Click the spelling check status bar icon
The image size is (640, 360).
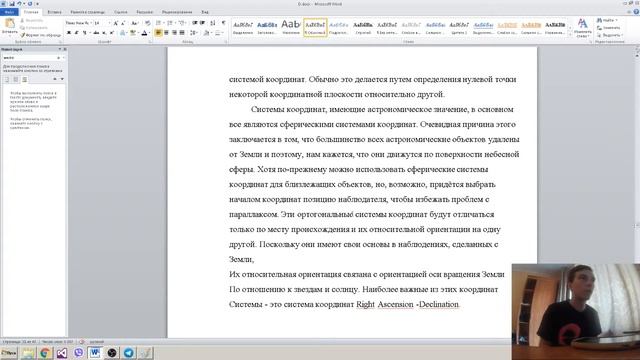click(82, 342)
